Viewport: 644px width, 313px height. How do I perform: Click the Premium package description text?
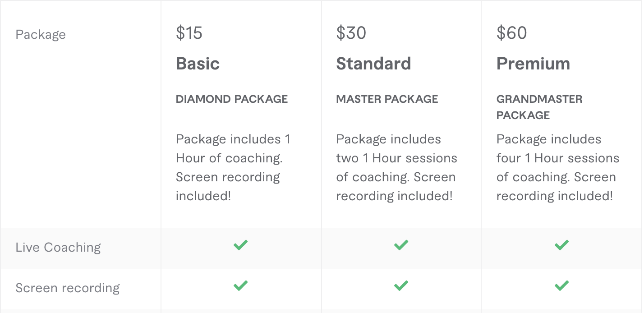pos(557,167)
